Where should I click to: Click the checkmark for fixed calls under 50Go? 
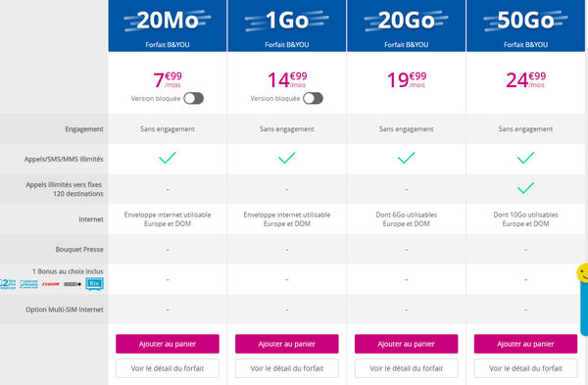coord(525,187)
